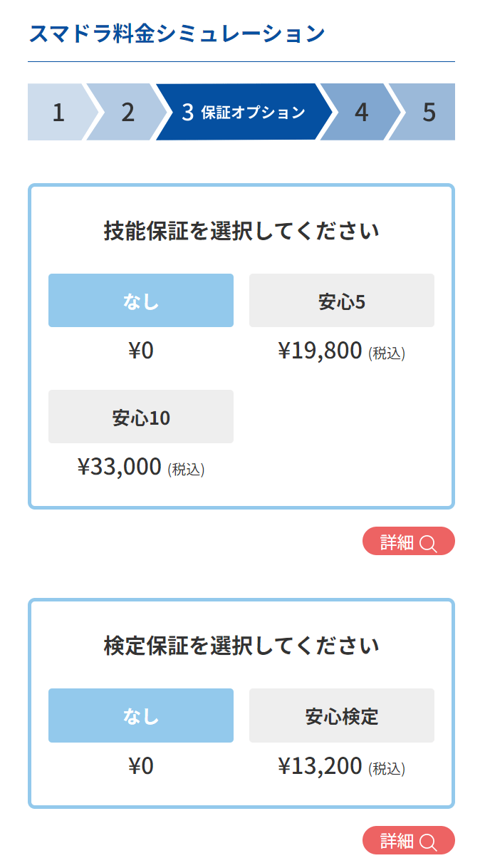Click the magnifier icon in the 技能保証 詳細 button
Viewport: 485px width, 868px height.
coord(428,544)
